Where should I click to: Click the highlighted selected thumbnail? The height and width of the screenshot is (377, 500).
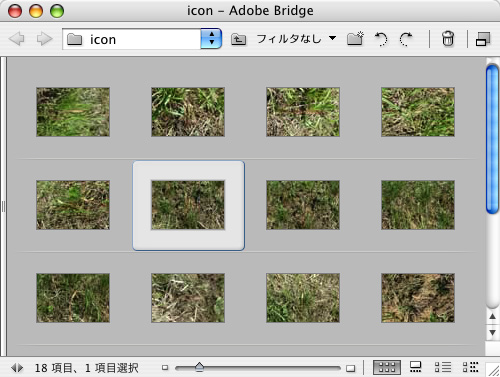[188, 205]
